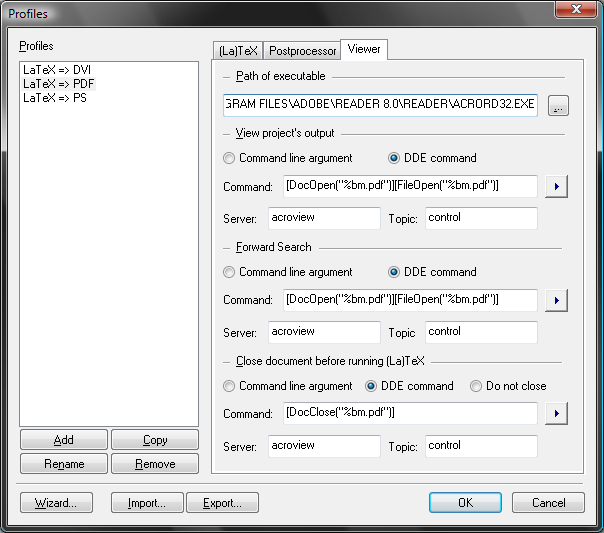Image resolution: width=604 pixels, height=533 pixels.
Task: Click the Import... button
Action: (147, 503)
